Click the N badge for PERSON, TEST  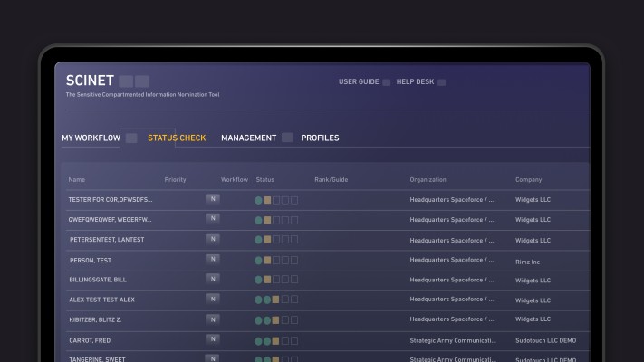click(213, 259)
